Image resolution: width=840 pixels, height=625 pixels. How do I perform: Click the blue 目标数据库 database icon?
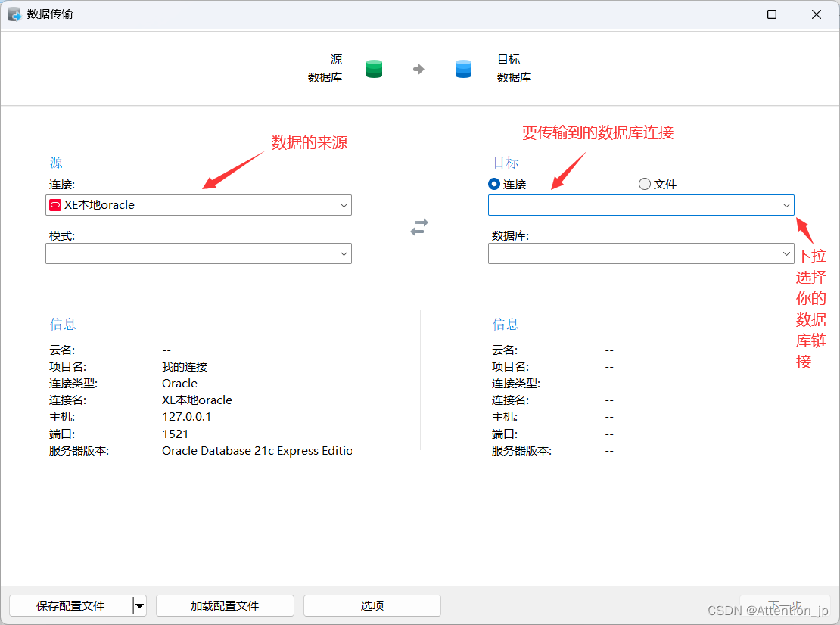[x=463, y=68]
